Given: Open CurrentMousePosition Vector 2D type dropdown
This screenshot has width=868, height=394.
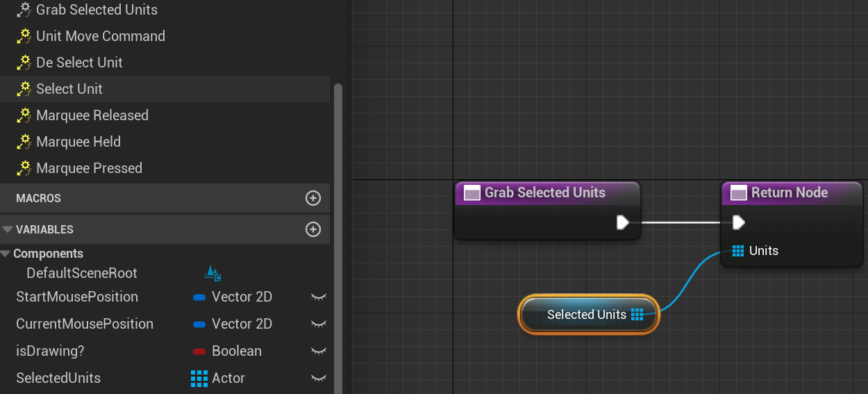Looking at the screenshot, I should coord(233,324).
